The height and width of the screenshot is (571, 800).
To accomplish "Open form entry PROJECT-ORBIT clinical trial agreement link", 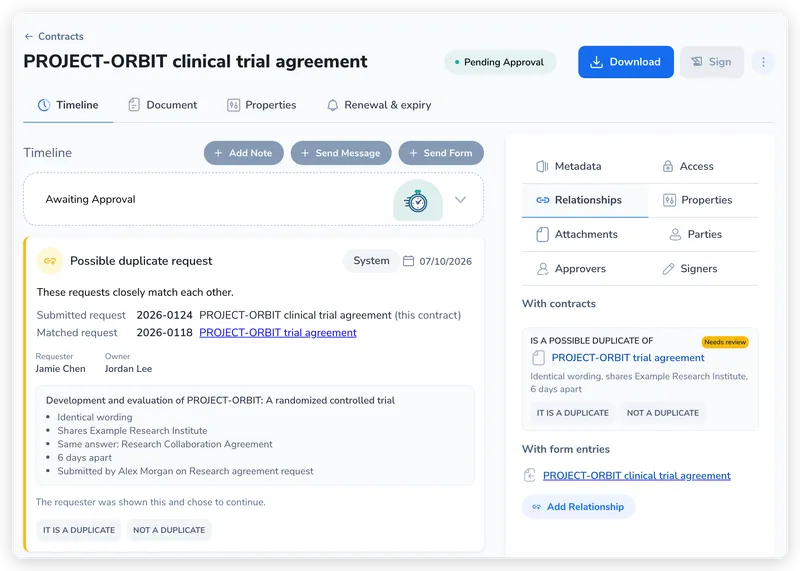I will coord(637,476).
